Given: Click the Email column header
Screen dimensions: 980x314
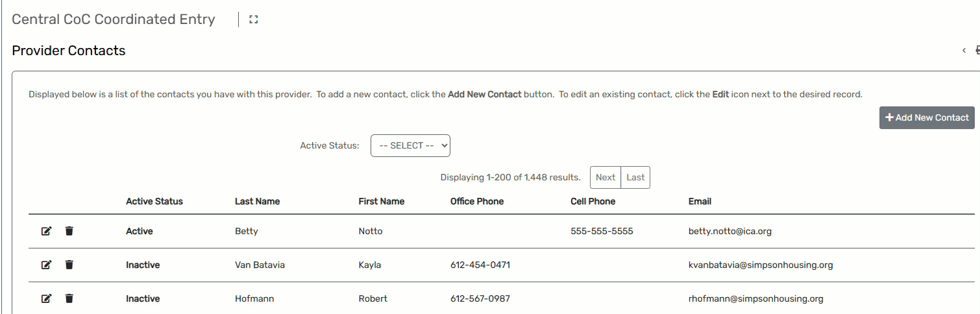Looking at the screenshot, I should pyautogui.click(x=700, y=202).
